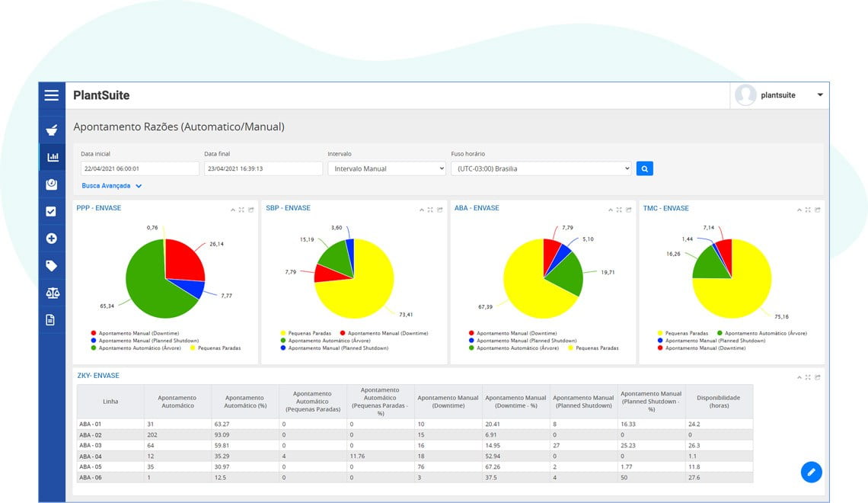Open the plus circle sidebar icon
This screenshot has width=868, height=503.
(52, 239)
